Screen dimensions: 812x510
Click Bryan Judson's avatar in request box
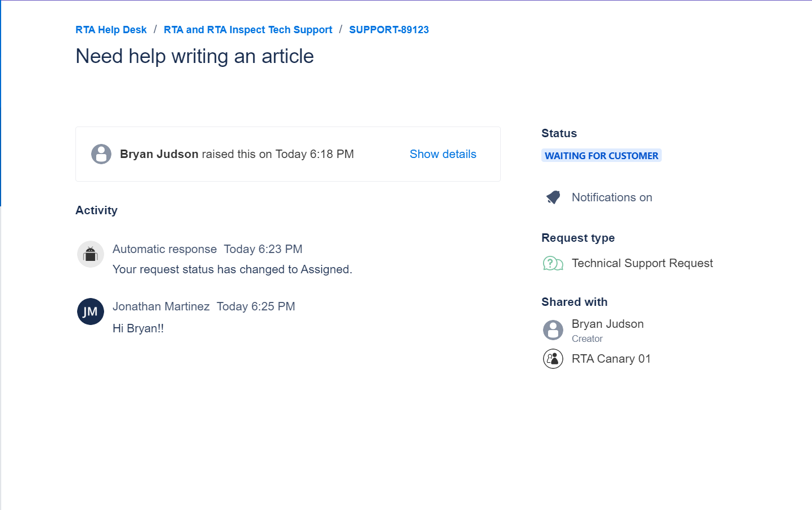point(101,154)
